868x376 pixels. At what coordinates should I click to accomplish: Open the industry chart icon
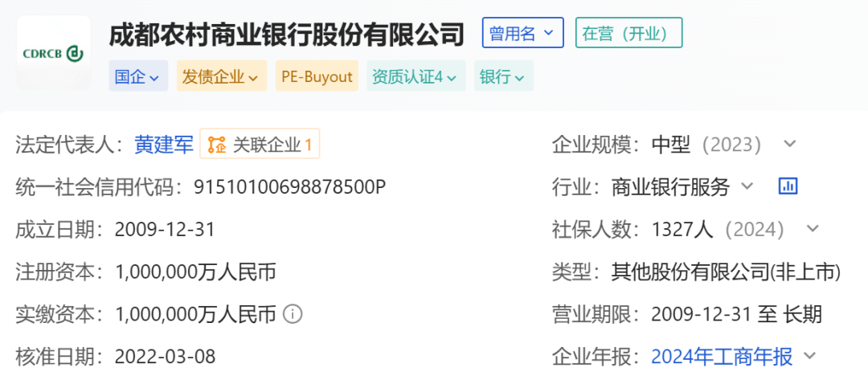click(788, 187)
